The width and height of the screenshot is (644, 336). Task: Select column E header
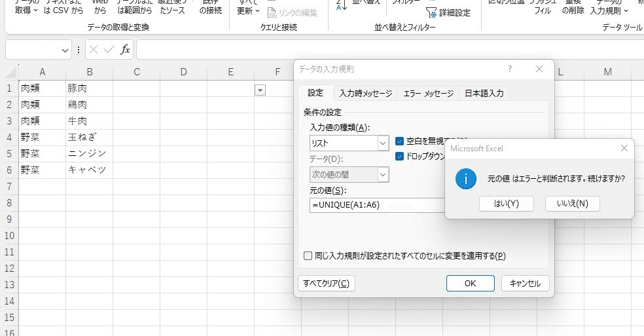click(231, 72)
